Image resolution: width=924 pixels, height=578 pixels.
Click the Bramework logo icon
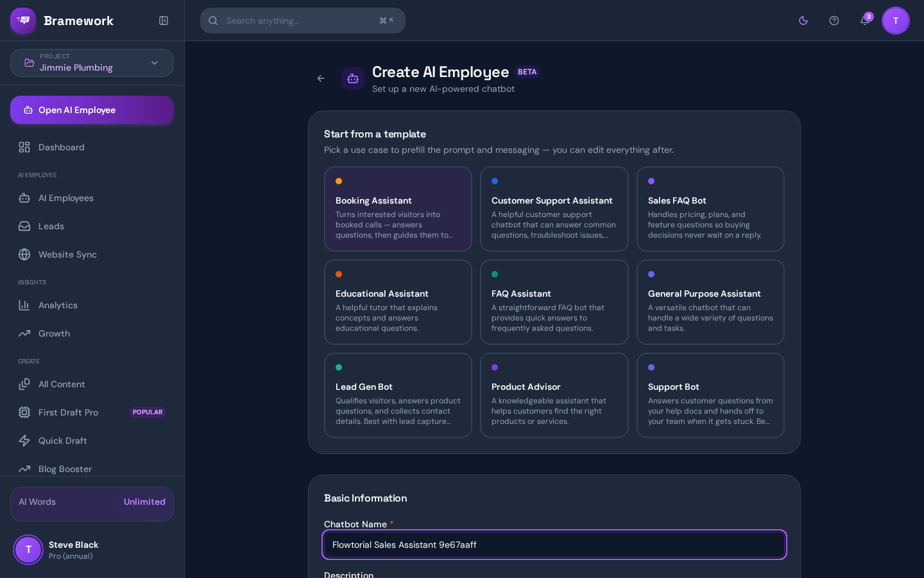[23, 21]
